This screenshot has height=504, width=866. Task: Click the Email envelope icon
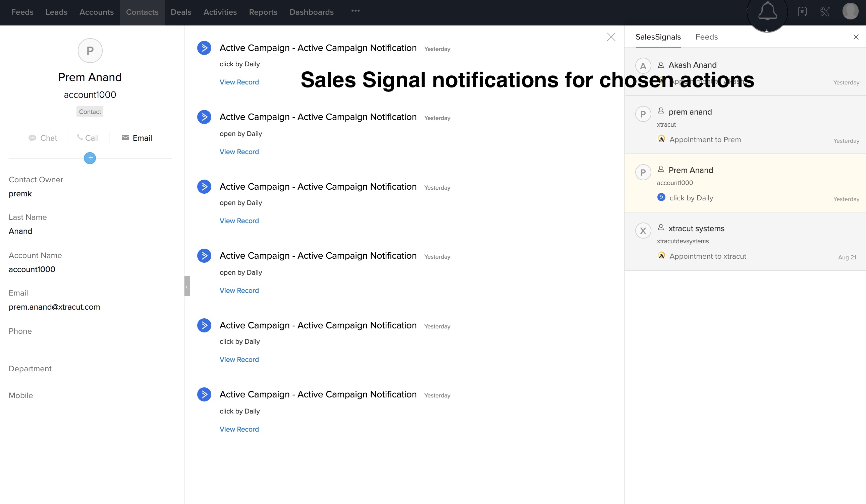125,138
